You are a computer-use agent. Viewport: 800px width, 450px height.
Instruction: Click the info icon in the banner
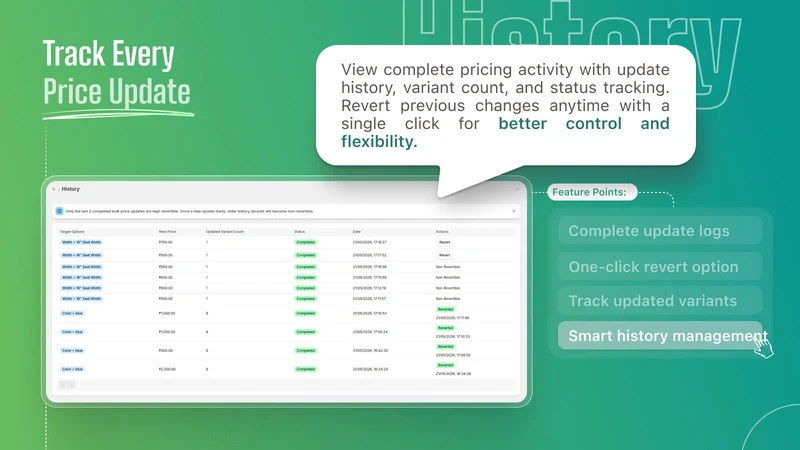pyautogui.click(x=59, y=211)
